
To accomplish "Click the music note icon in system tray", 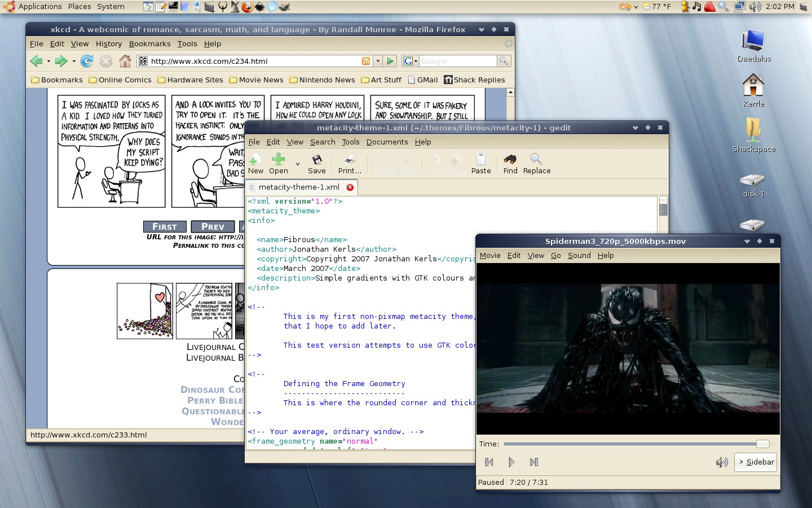I will click(x=696, y=7).
